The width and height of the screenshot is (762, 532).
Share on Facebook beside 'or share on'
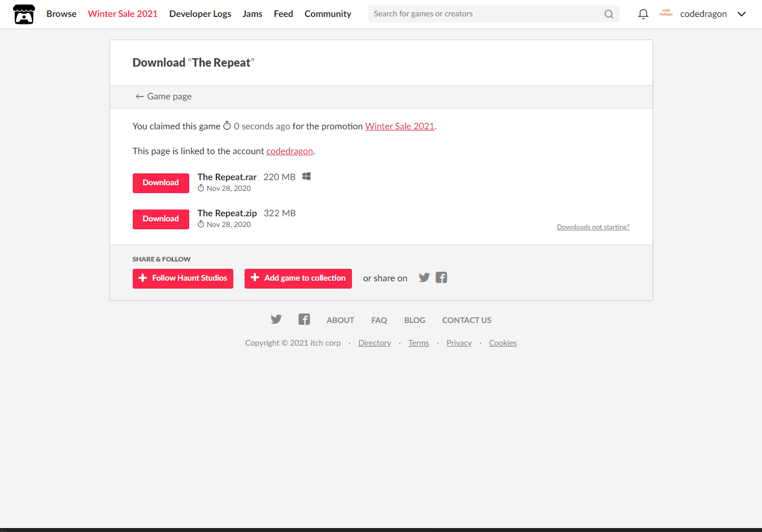click(x=441, y=277)
